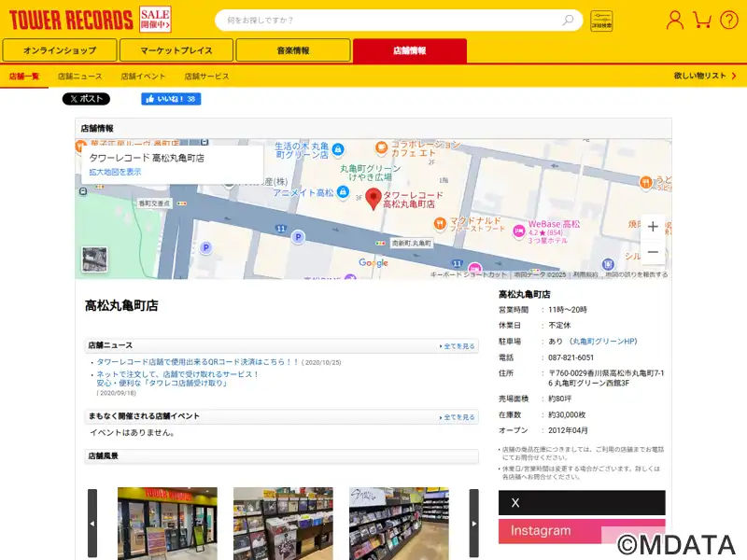The height and width of the screenshot is (560, 747).
Task: Open the マーケットプレイス tab
Action: (176, 50)
